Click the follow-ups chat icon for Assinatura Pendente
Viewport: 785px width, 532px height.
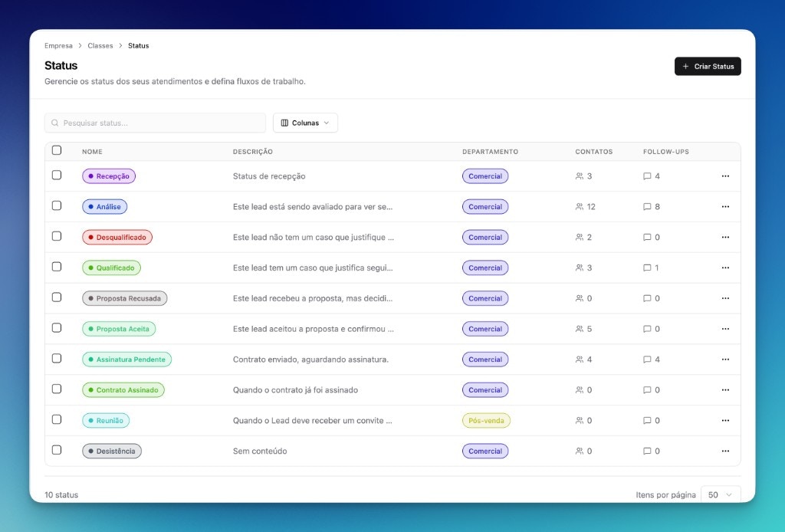coord(646,359)
